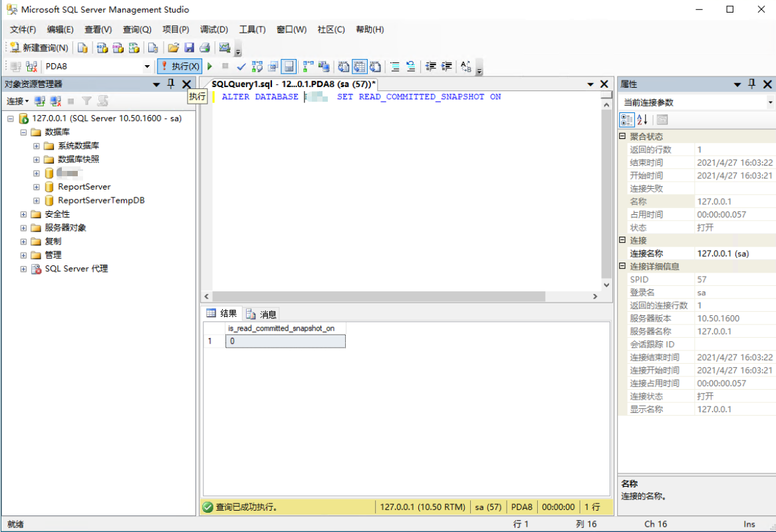776x532 pixels.
Task: Click the floppy disk save icon
Action: (x=189, y=47)
